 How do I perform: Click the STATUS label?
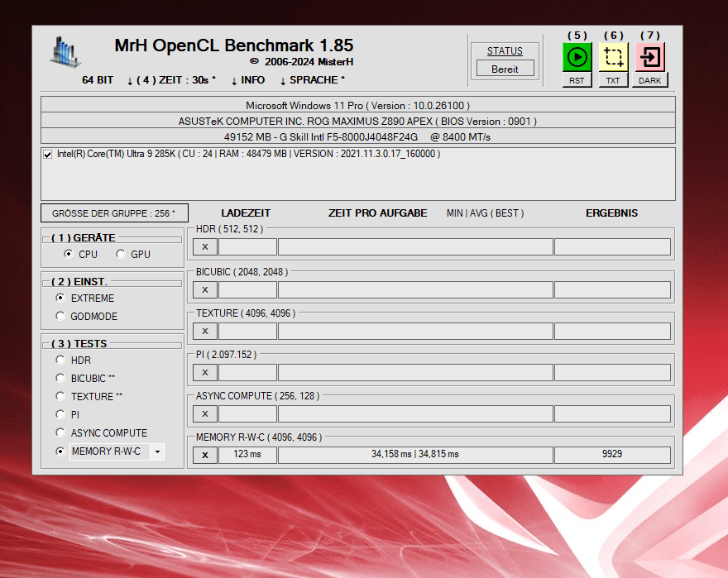505,51
